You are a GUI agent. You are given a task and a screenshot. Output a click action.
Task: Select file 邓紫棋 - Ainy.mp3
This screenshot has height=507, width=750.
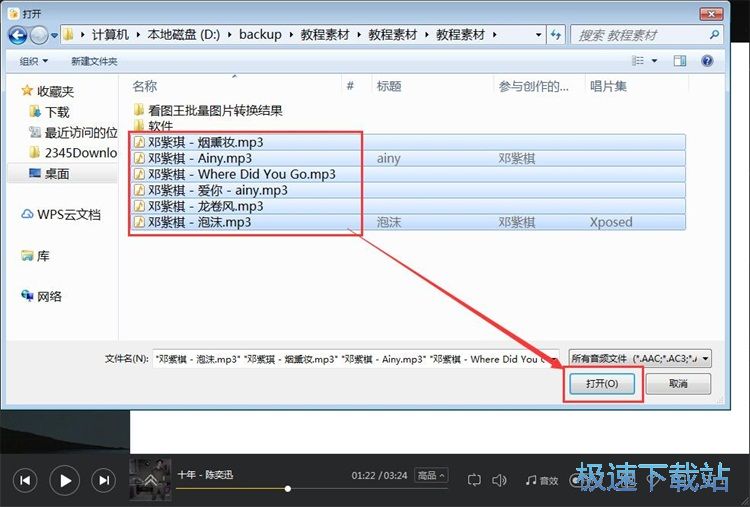(407, 158)
